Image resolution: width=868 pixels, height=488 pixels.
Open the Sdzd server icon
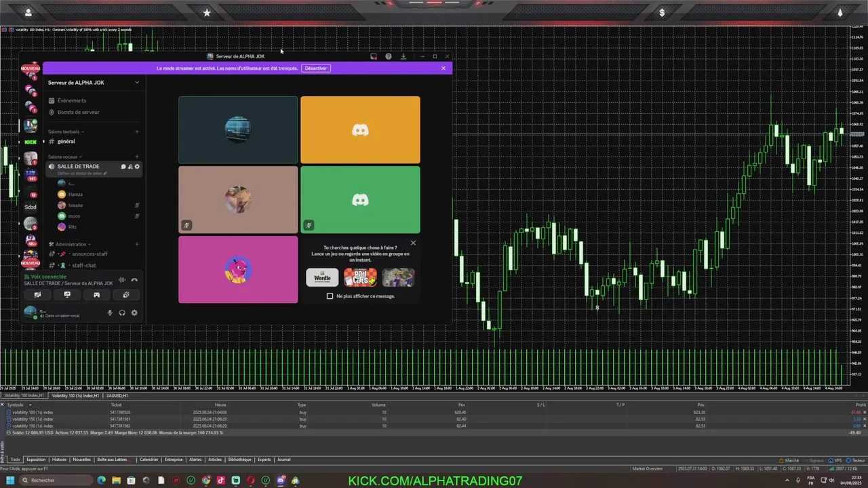(x=31, y=207)
